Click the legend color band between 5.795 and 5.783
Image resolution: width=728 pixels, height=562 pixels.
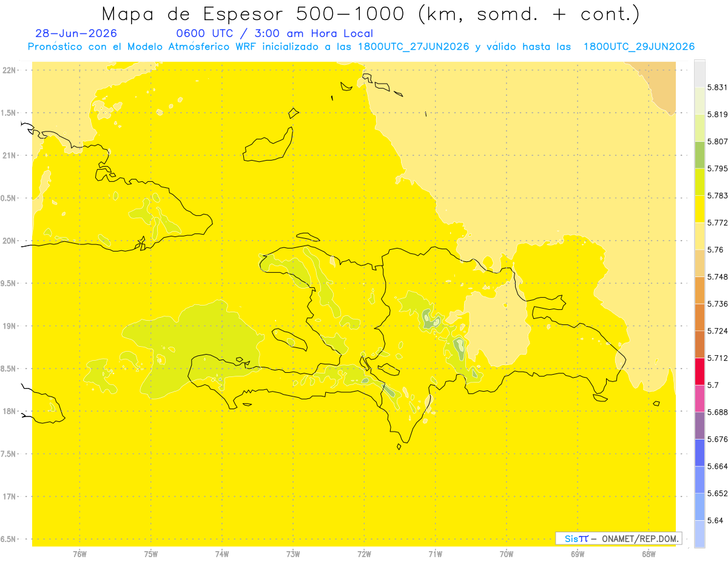(x=699, y=182)
